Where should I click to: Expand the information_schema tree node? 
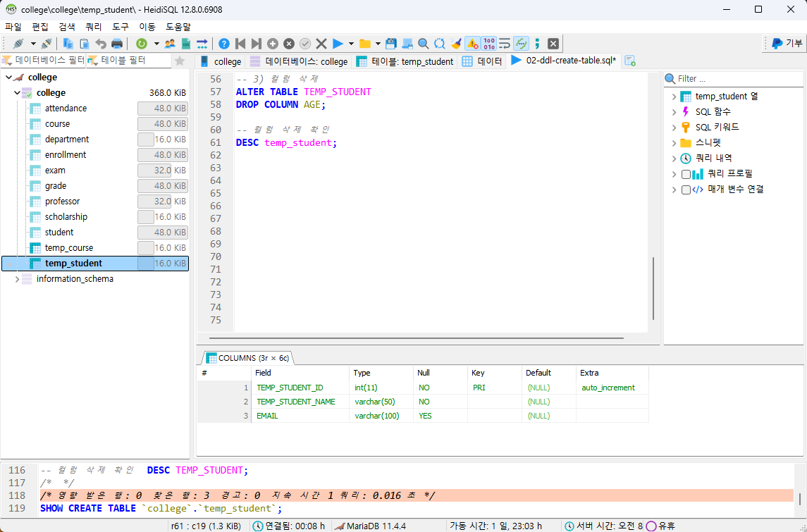point(17,278)
